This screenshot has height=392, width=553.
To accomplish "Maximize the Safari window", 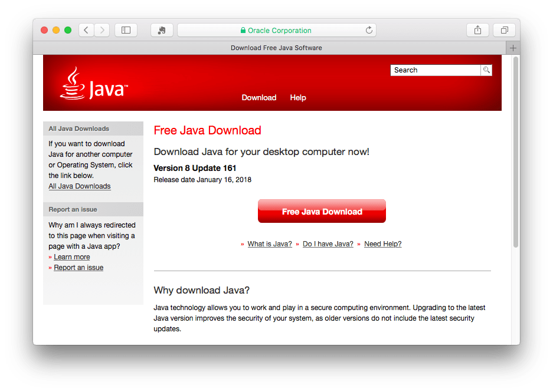I will (x=68, y=30).
